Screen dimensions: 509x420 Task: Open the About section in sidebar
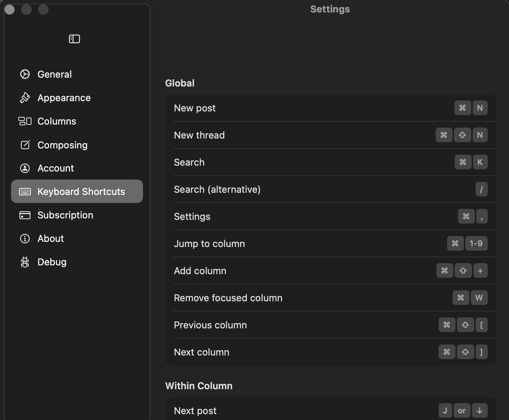click(x=50, y=238)
